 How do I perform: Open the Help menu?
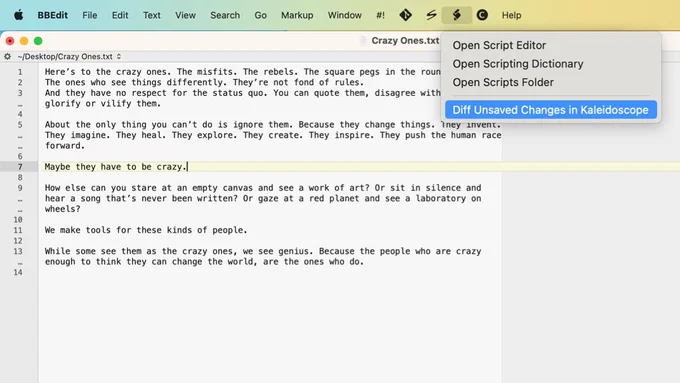[x=511, y=15]
